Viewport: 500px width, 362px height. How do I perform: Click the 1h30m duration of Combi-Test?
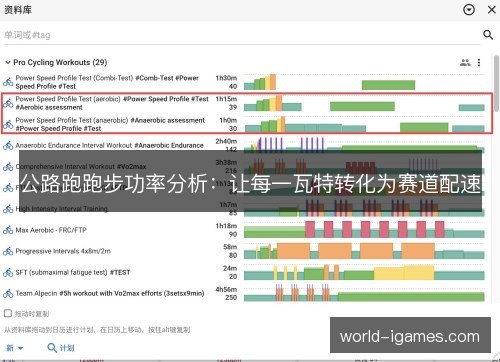[x=226, y=78]
